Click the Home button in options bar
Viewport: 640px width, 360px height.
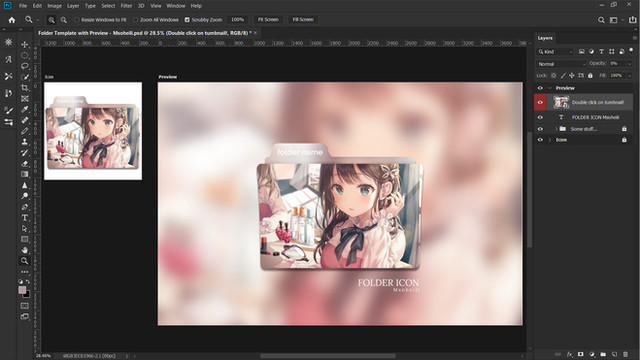click(12, 20)
